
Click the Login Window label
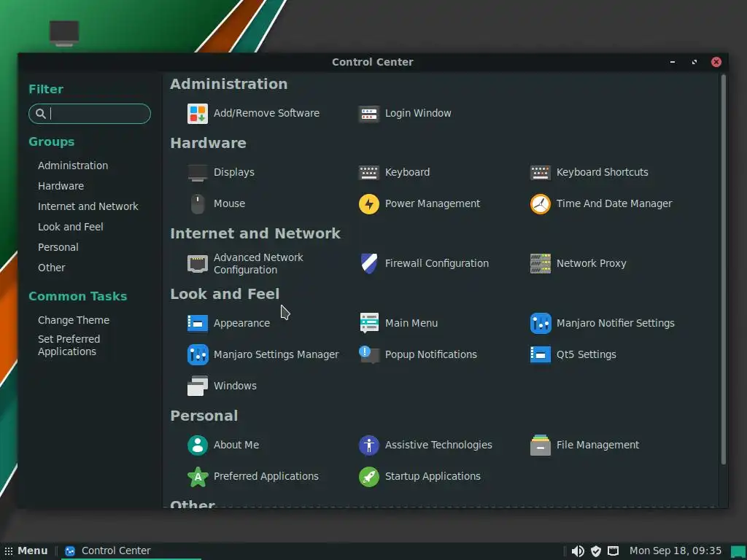(x=418, y=113)
